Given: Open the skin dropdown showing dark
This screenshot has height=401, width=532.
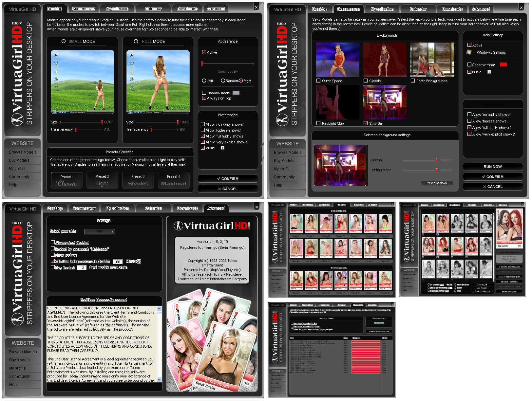Looking at the screenshot, I should pos(100,231).
